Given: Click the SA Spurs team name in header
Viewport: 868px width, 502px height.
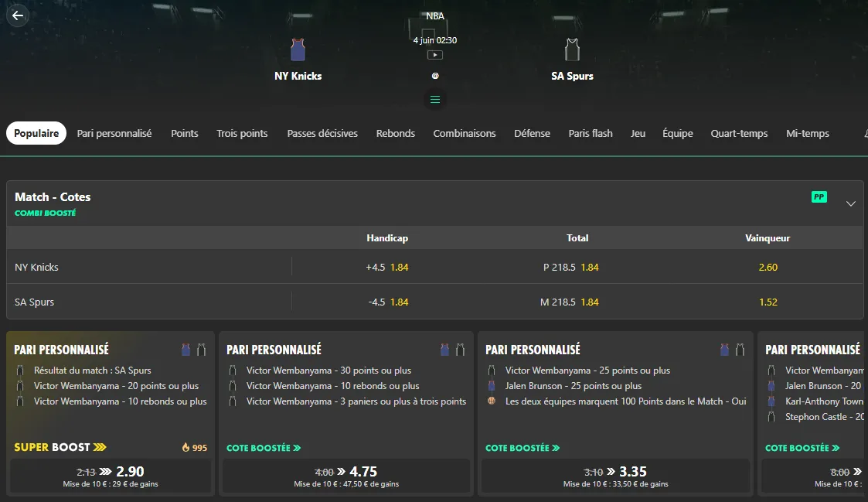Looking at the screenshot, I should (572, 76).
